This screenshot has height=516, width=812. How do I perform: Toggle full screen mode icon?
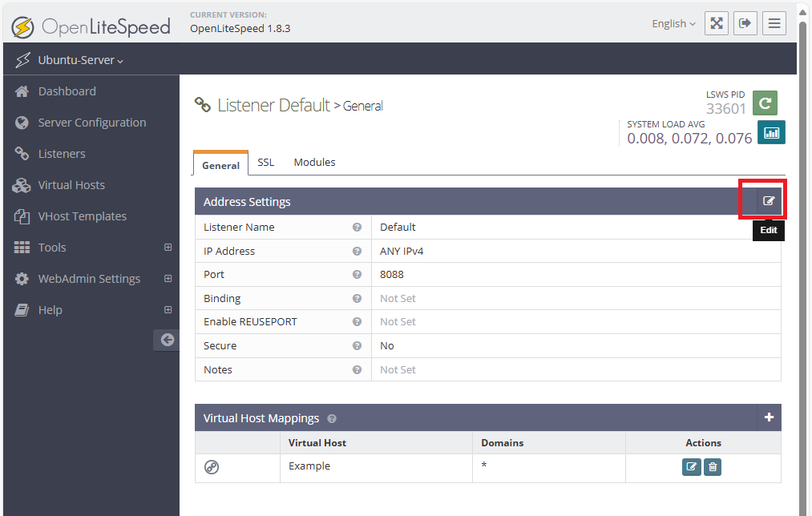point(716,23)
